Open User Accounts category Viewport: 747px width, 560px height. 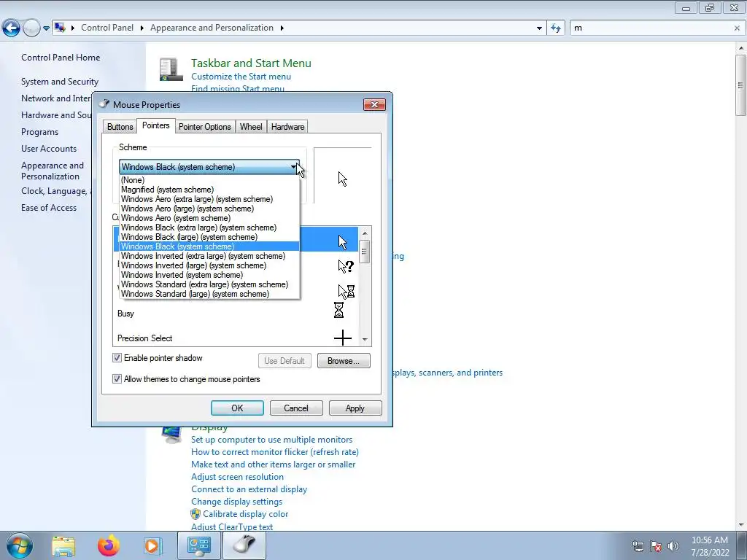click(x=49, y=149)
